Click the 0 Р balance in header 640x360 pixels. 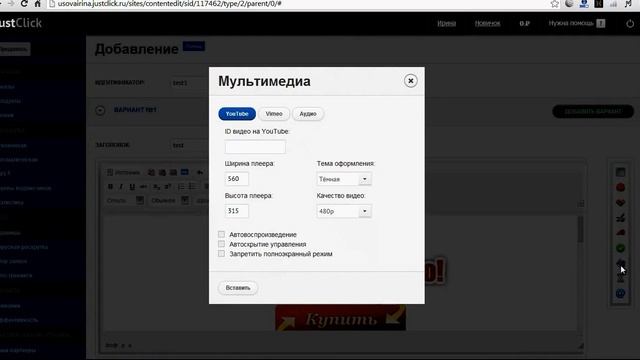(x=524, y=23)
